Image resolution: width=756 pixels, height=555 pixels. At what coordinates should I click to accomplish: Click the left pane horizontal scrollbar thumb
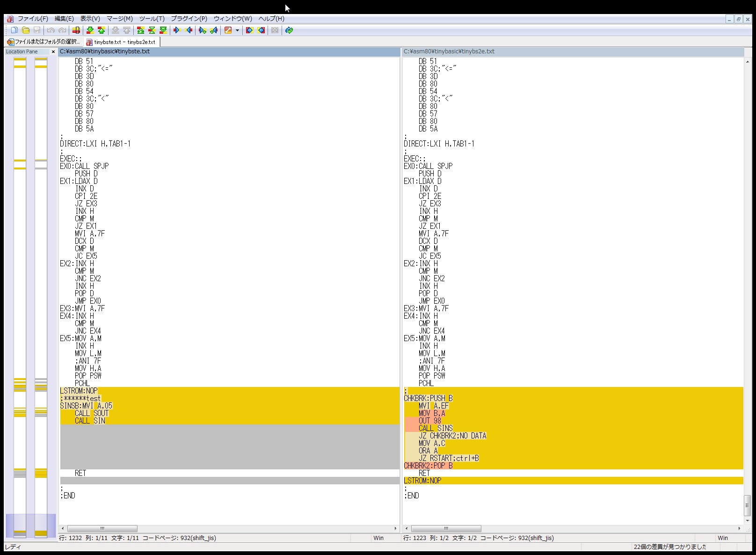tap(102, 528)
